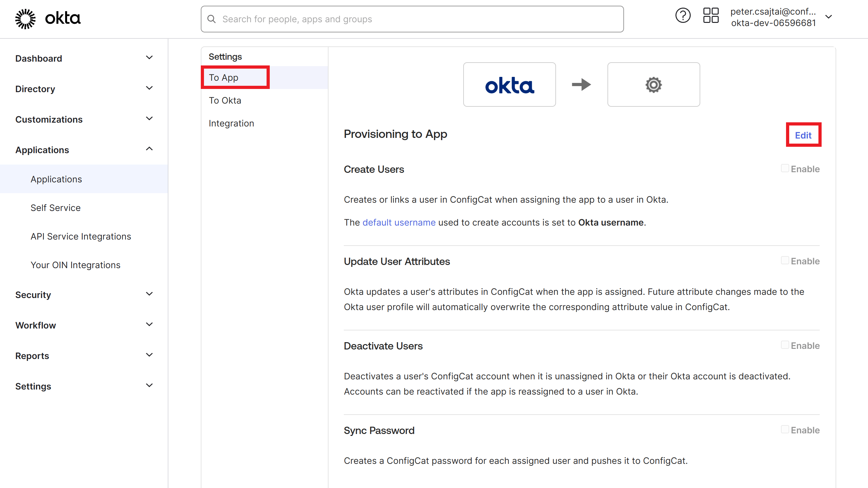
Task: Collapse the Applications section in the sidebar
Action: coord(149,149)
